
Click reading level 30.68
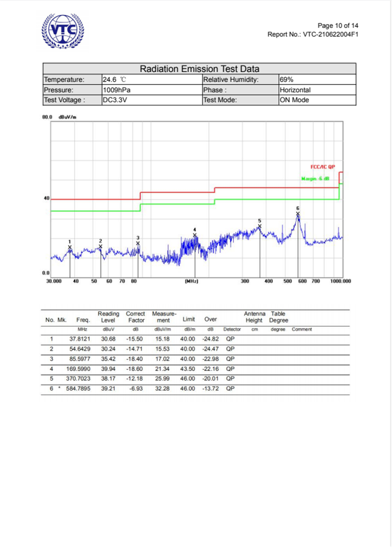point(108,339)
